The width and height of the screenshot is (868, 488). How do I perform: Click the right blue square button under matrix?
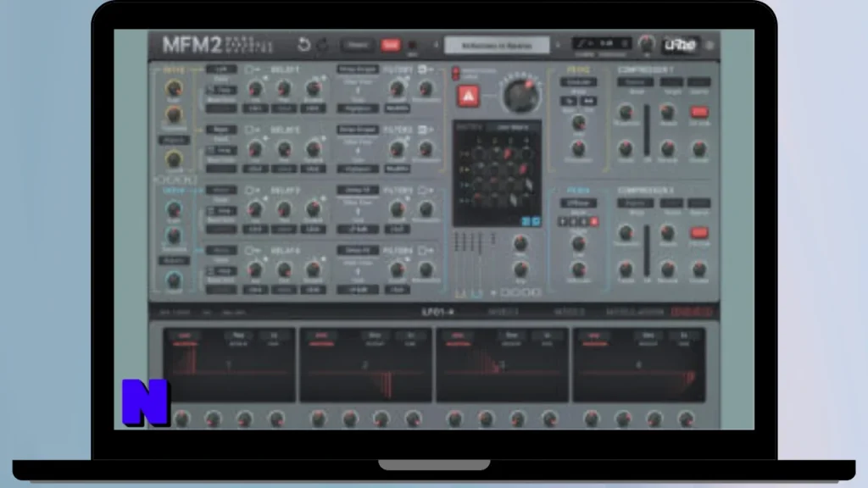pyautogui.click(x=536, y=221)
